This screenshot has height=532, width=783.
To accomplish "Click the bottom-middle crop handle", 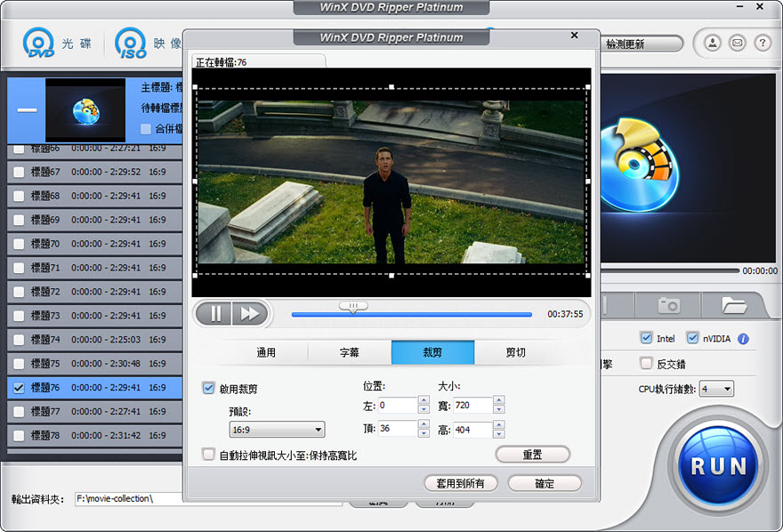I will (391, 276).
